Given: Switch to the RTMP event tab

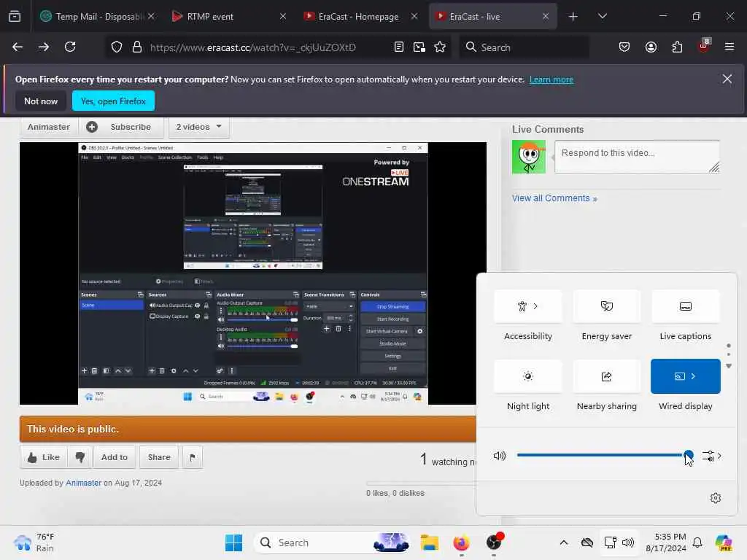Looking at the screenshot, I should 228,17.
